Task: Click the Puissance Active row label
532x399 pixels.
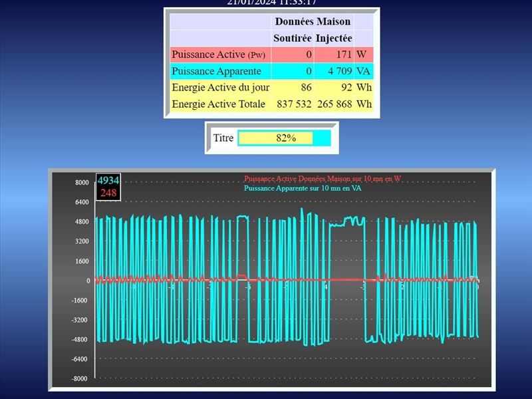Action: click(x=218, y=55)
